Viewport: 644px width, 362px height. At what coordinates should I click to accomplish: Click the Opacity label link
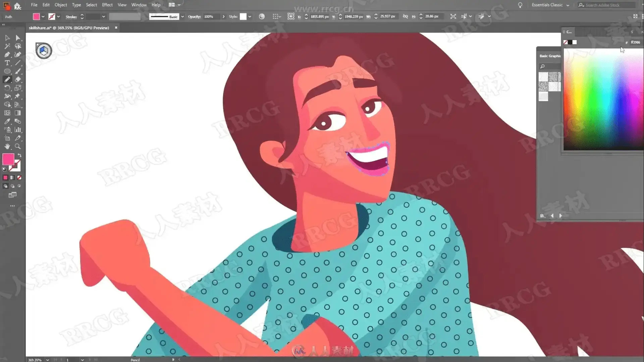click(194, 16)
